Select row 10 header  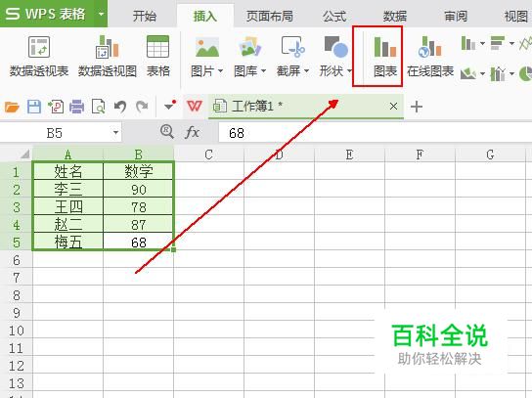(x=16, y=331)
